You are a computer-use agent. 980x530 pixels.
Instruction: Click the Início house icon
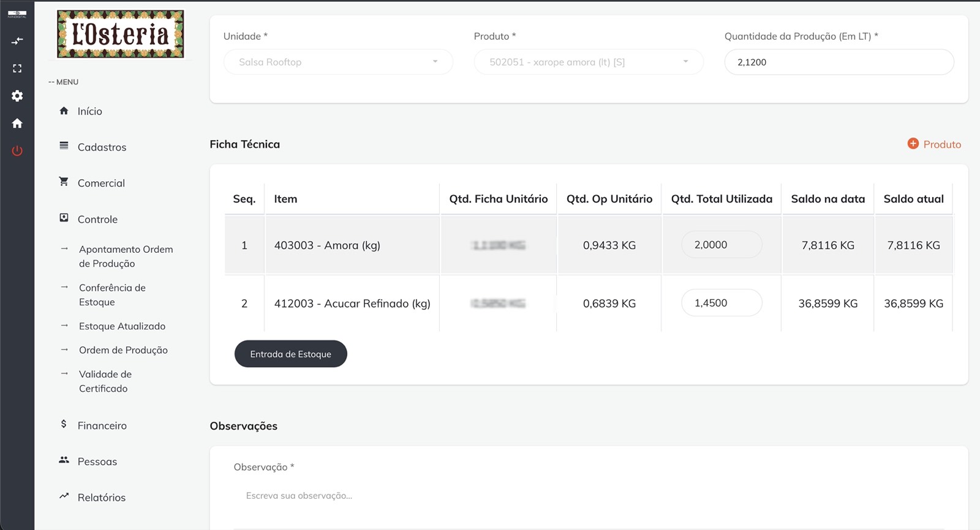coord(64,111)
